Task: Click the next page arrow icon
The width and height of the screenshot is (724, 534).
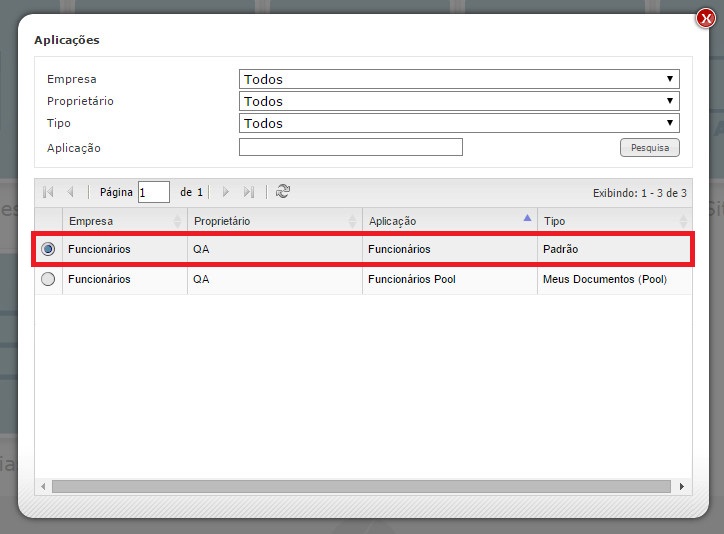Action: [x=226, y=192]
